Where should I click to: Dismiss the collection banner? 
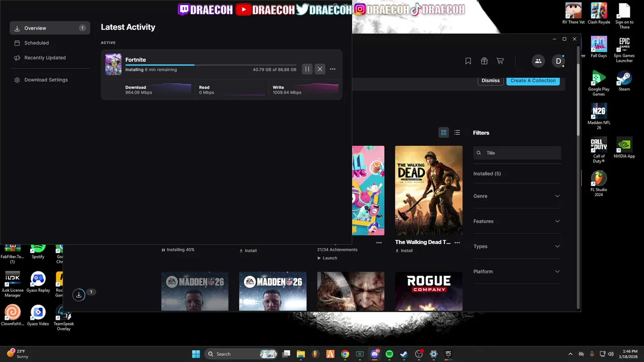click(491, 80)
